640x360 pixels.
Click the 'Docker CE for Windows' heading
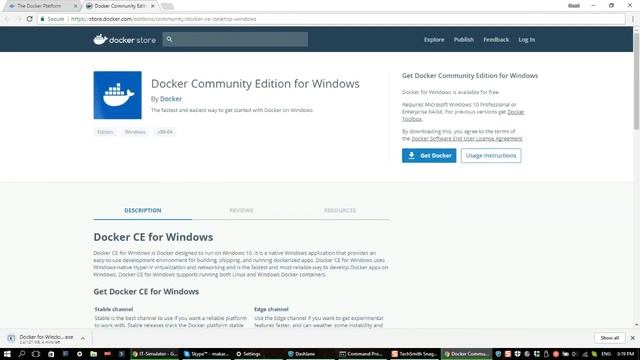click(153, 237)
